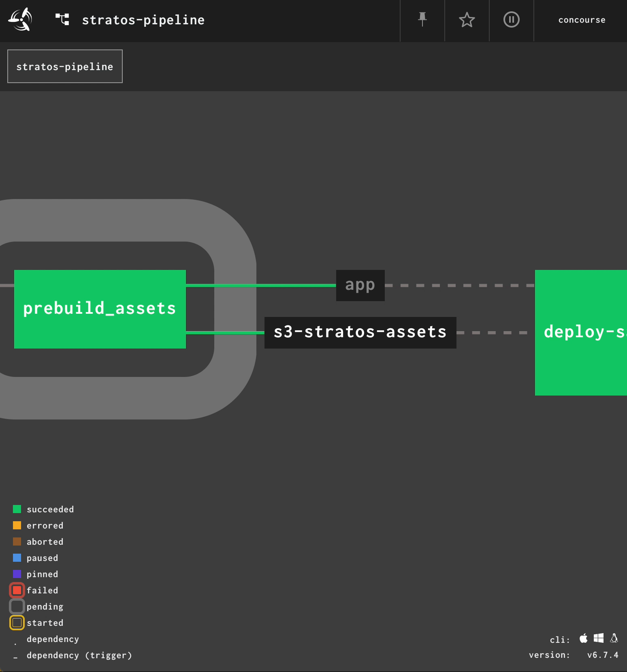Screen dimensions: 627x672
Task: Favorite the pipeline with star icon
Action: point(467,19)
